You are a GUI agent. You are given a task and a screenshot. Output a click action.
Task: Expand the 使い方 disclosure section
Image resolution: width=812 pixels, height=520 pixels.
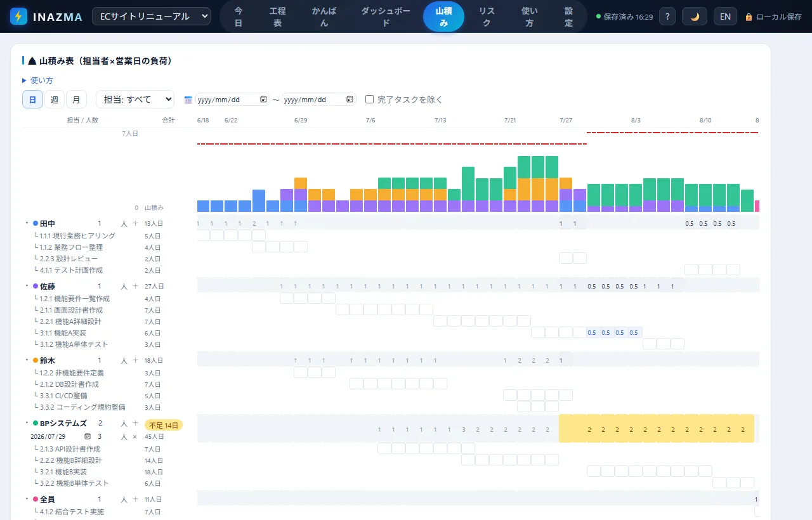(x=37, y=81)
